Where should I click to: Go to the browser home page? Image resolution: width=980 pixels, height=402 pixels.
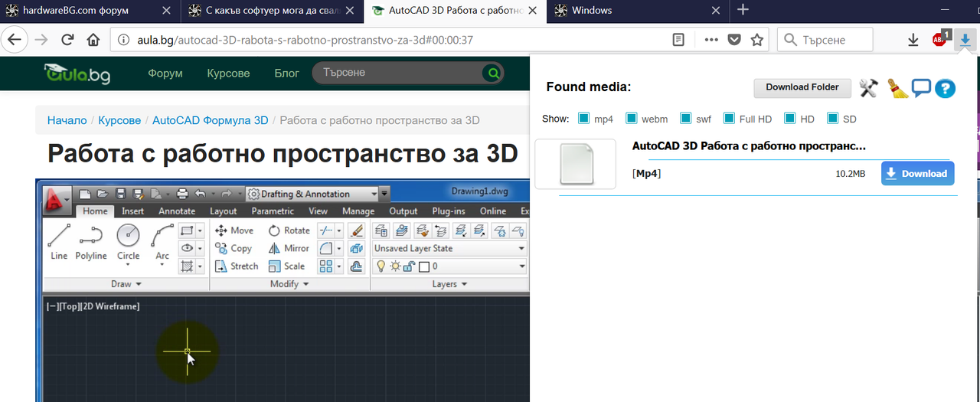[93, 40]
